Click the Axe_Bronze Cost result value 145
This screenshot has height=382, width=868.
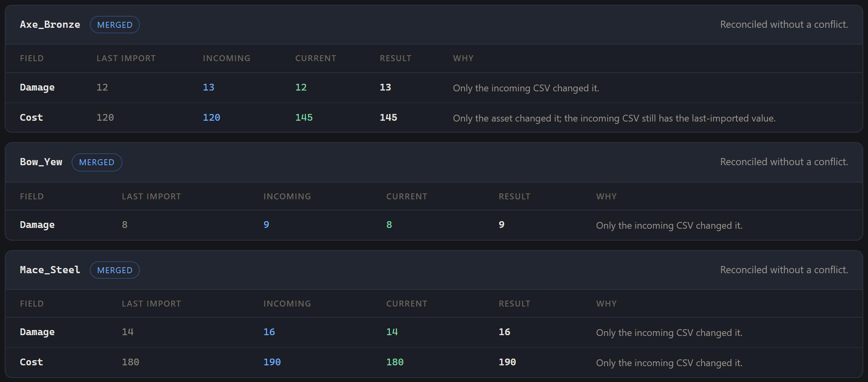[x=388, y=118]
